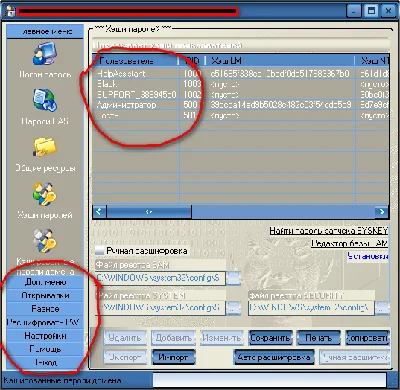Enable the Ручная расшифровка checkbox
Viewport: 400px width, 390px height.
pyautogui.click(x=100, y=251)
